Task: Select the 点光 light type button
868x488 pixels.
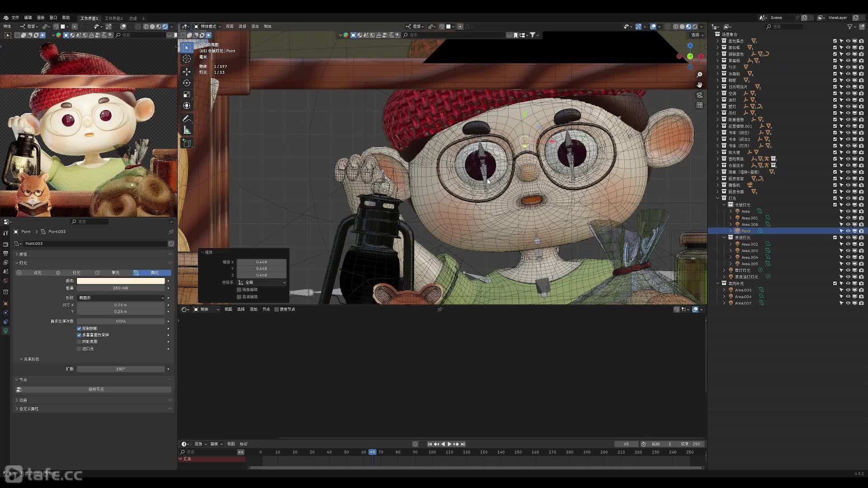Action: coord(38,273)
